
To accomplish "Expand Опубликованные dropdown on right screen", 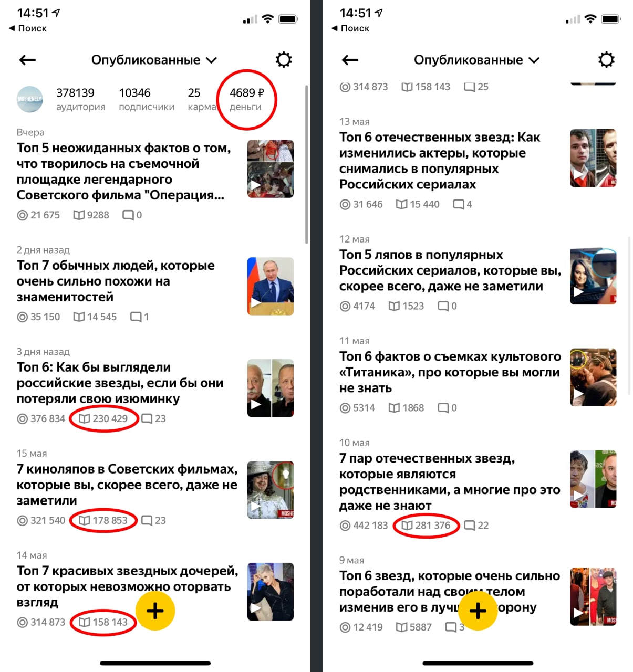I will click(476, 60).
